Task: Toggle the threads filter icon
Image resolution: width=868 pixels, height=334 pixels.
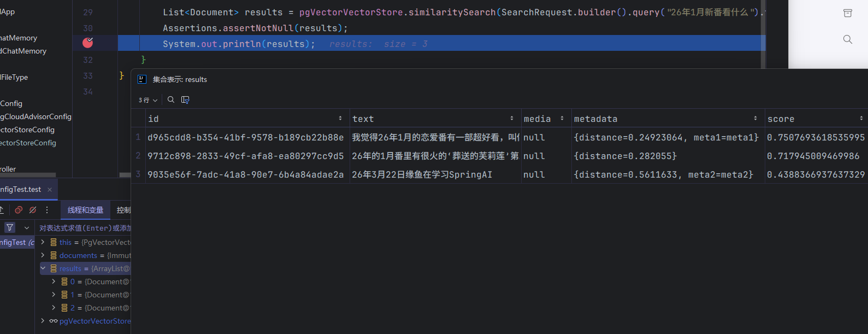Action: (10, 227)
